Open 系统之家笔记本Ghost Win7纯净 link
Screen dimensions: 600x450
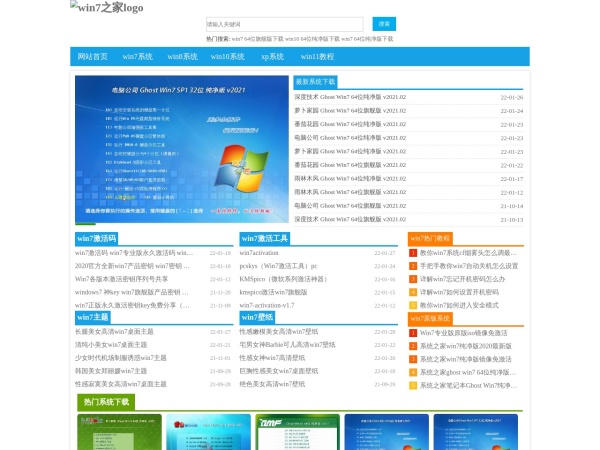(468, 385)
